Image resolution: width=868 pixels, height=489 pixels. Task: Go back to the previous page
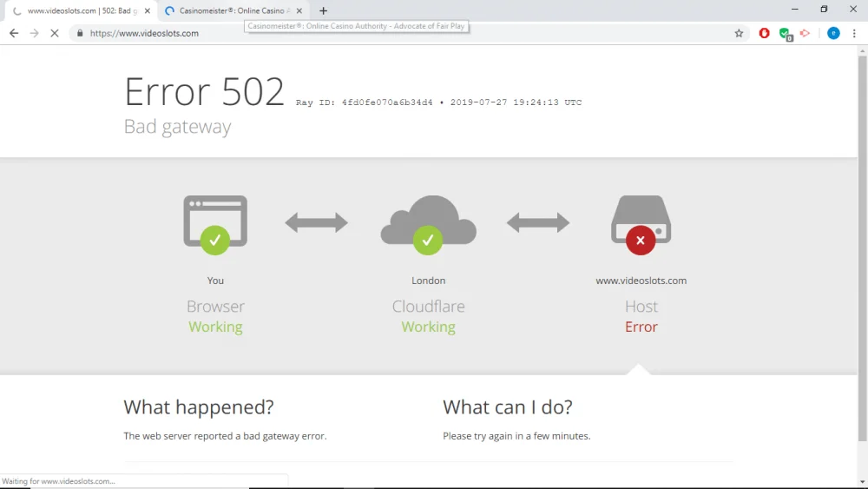[14, 33]
